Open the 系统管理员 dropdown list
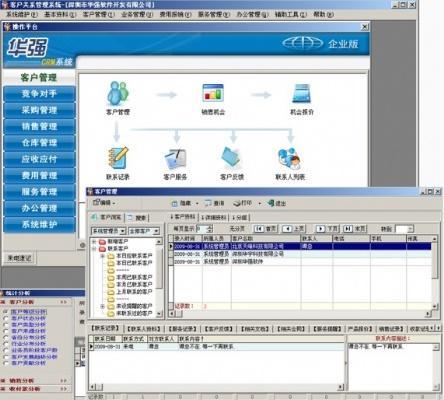 click(123, 231)
